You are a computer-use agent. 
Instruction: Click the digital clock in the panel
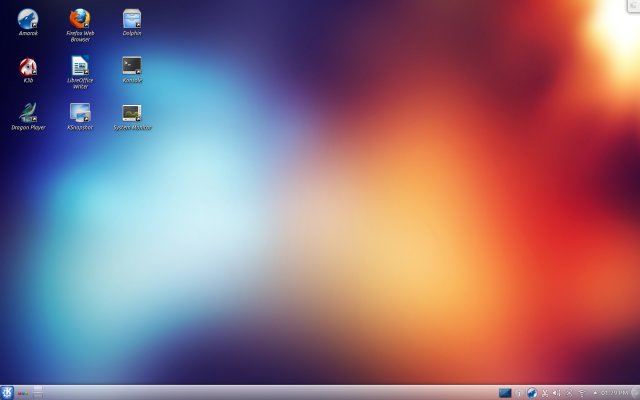tap(615, 393)
